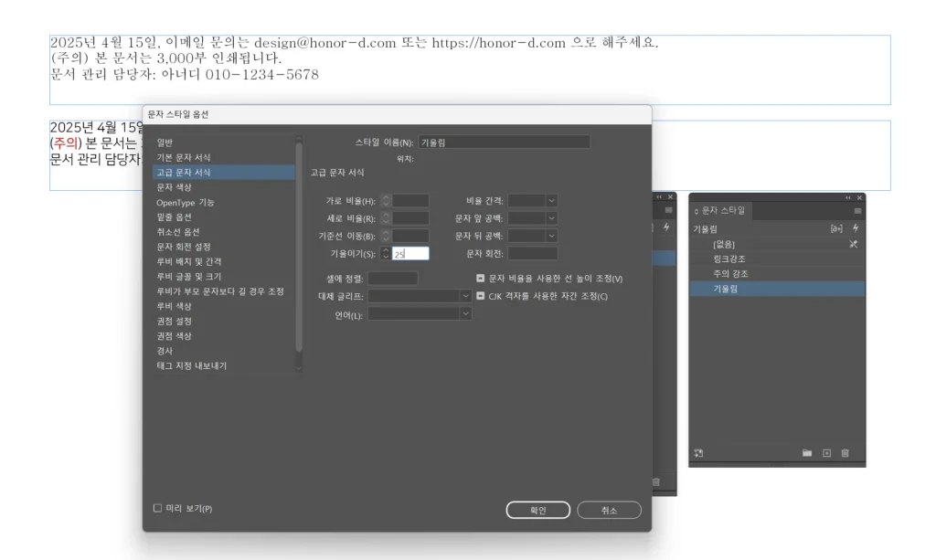This screenshot has height=560, width=936.
Task: Open the 문자 스타일 panel menu icon
Action: 857,211
